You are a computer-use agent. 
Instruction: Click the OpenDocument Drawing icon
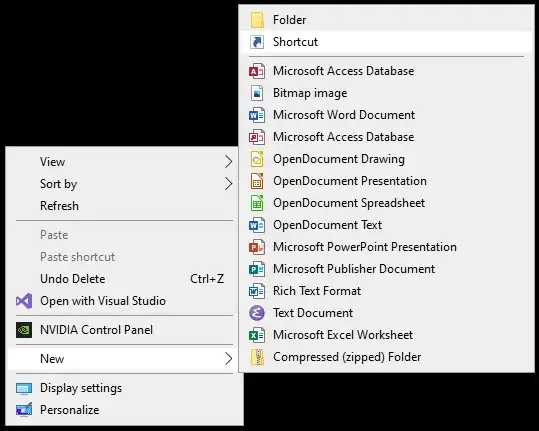click(257, 159)
